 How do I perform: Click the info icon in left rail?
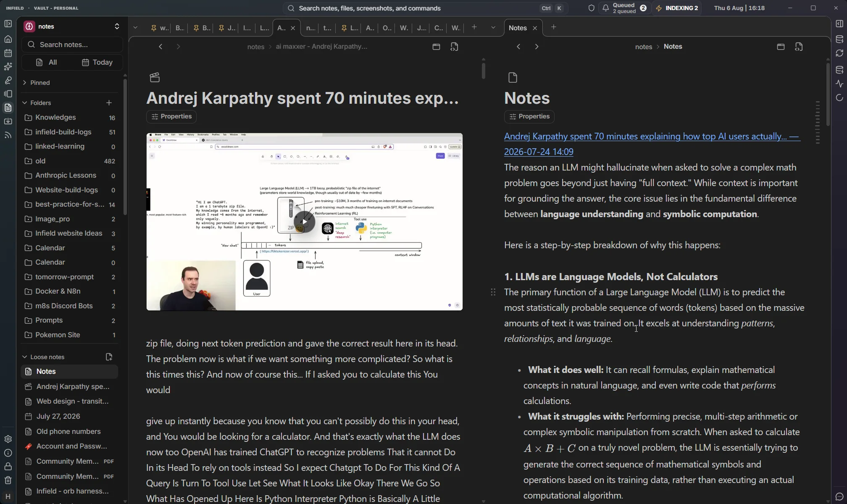pyautogui.click(x=8, y=453)
